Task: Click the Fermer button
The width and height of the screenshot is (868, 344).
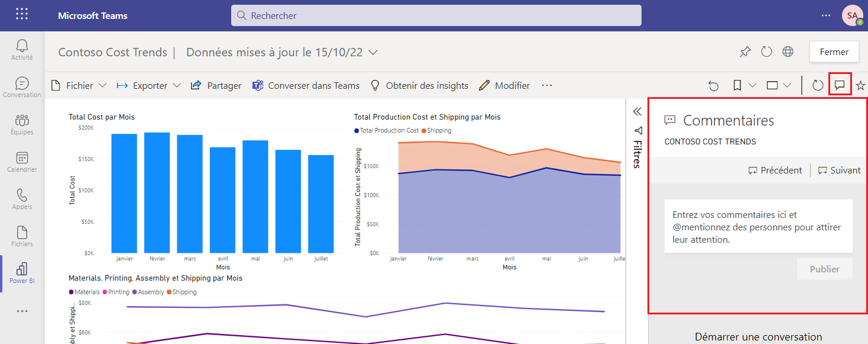Action: click(834, 52)
